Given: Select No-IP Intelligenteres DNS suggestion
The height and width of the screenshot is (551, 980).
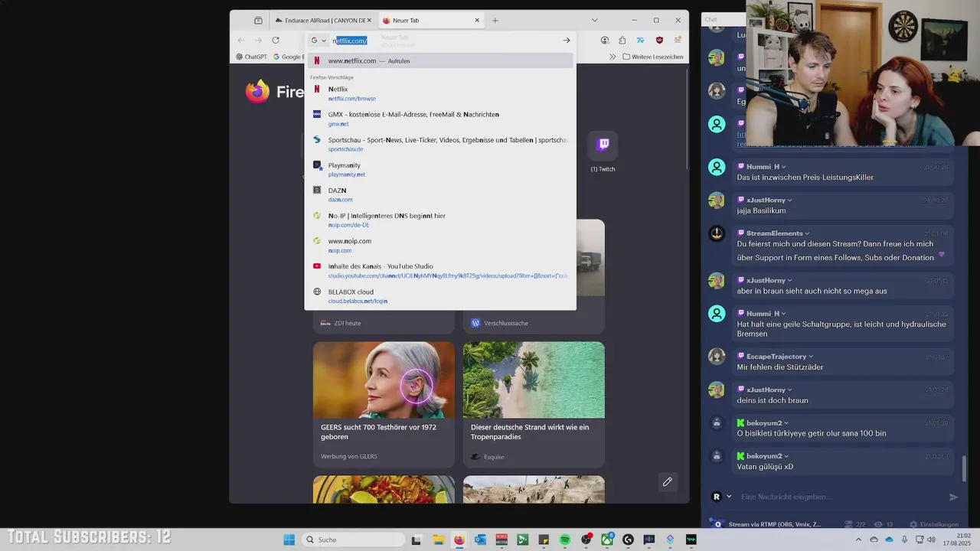Looking at the screenshot, I should [x=440, y=220].
